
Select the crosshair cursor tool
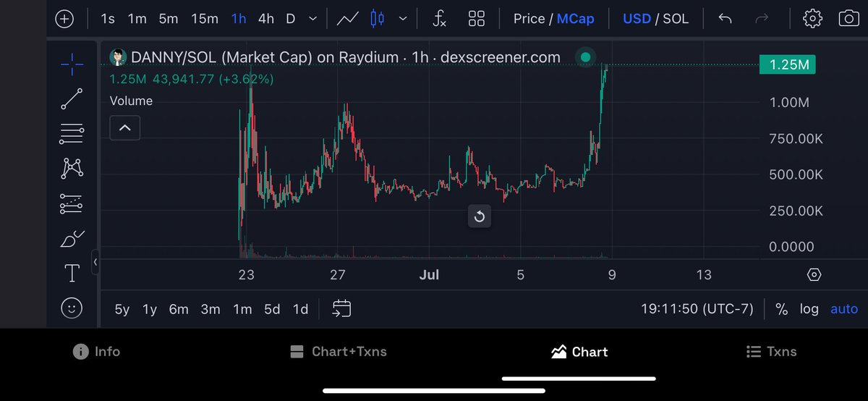point(72,64)
